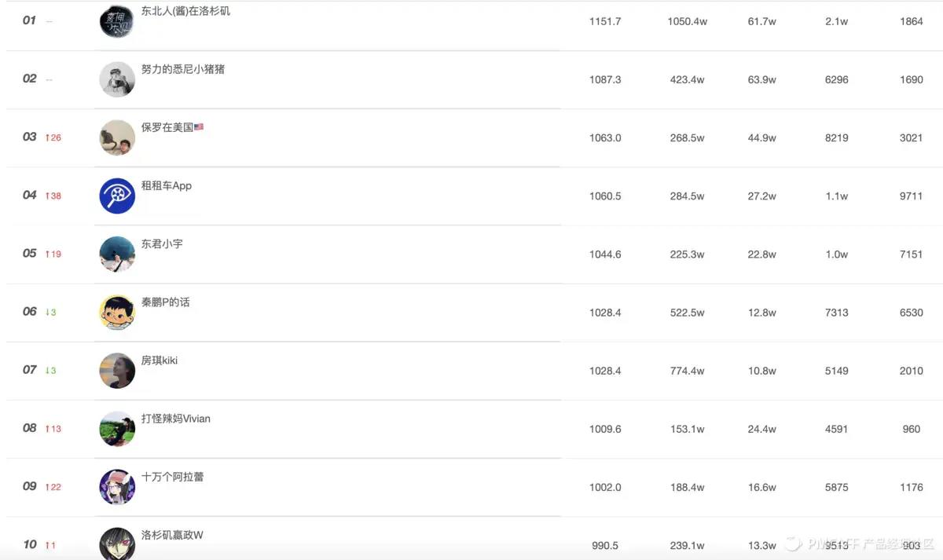943x560 pixels.
Task: Open 秦鹏P的话 account name link
Action: click(x=165, y=302)
